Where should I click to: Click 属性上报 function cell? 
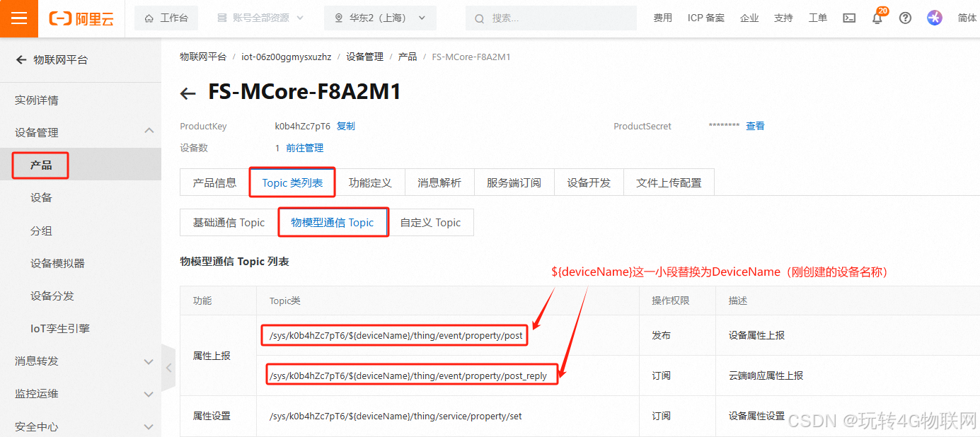tap(212, 355)
